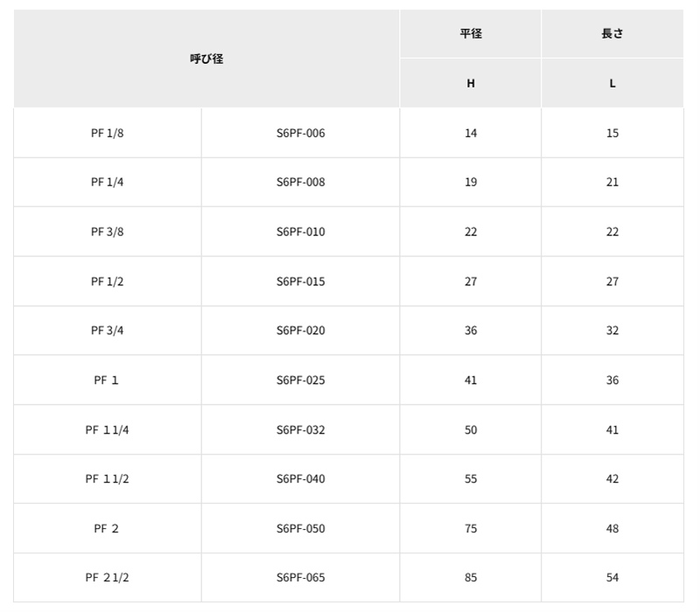
Task: Click the PF 3/4 size cell
Action: pyautogui.click(x=108, y=330)
